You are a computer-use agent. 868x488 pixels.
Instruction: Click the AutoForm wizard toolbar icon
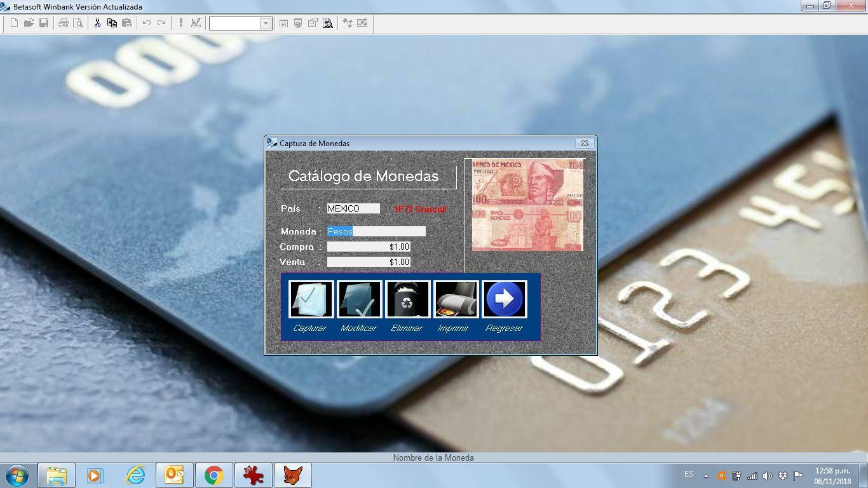[x=348, y=23]
